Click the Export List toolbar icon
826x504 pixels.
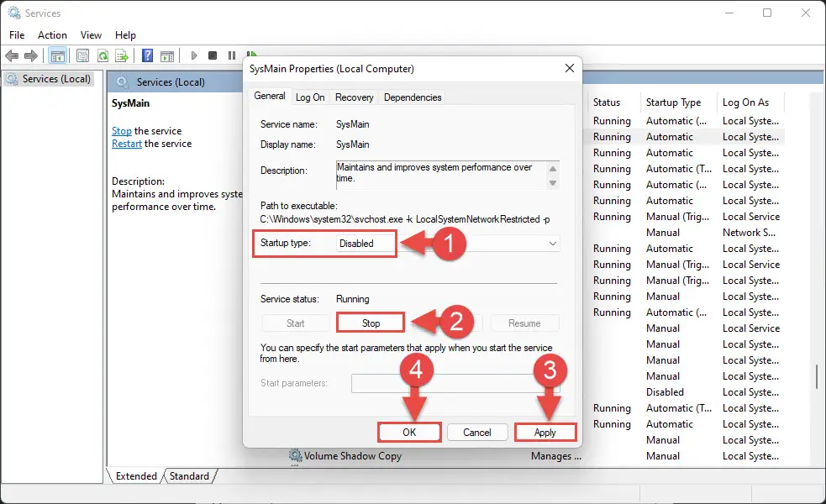121,55
